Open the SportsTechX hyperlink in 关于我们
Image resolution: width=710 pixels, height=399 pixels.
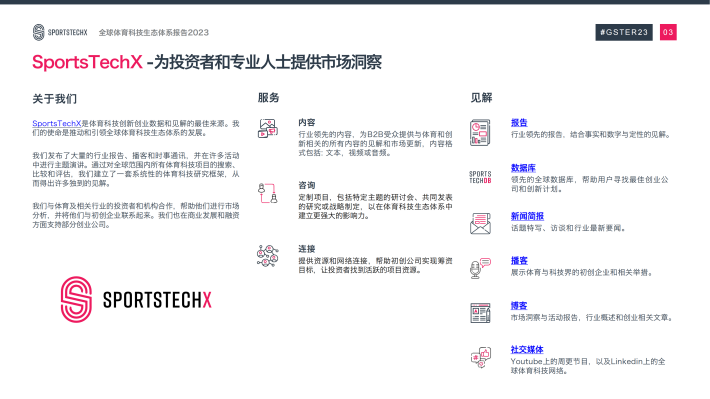(x=57, y=123)
